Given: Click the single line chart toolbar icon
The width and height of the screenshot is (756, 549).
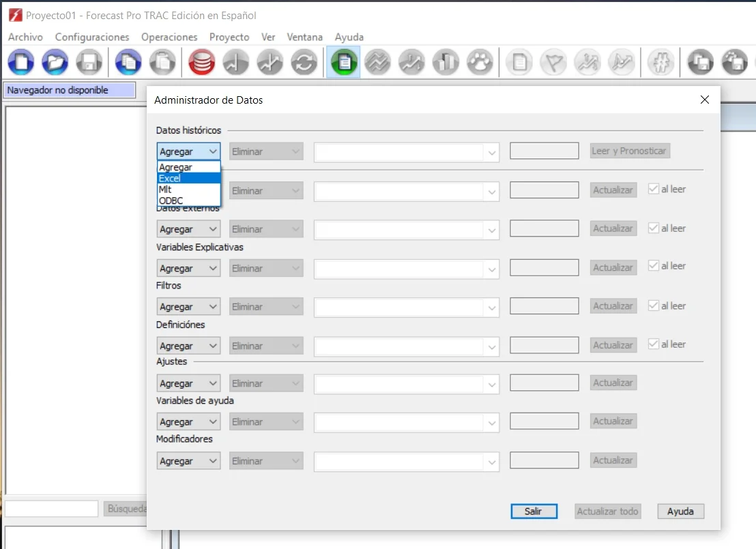Looking at the screenshot, I should pos(236,62).
